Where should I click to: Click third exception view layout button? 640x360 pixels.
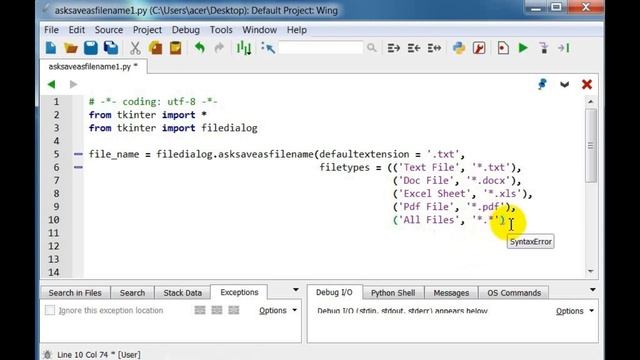(x=233, y=310)
